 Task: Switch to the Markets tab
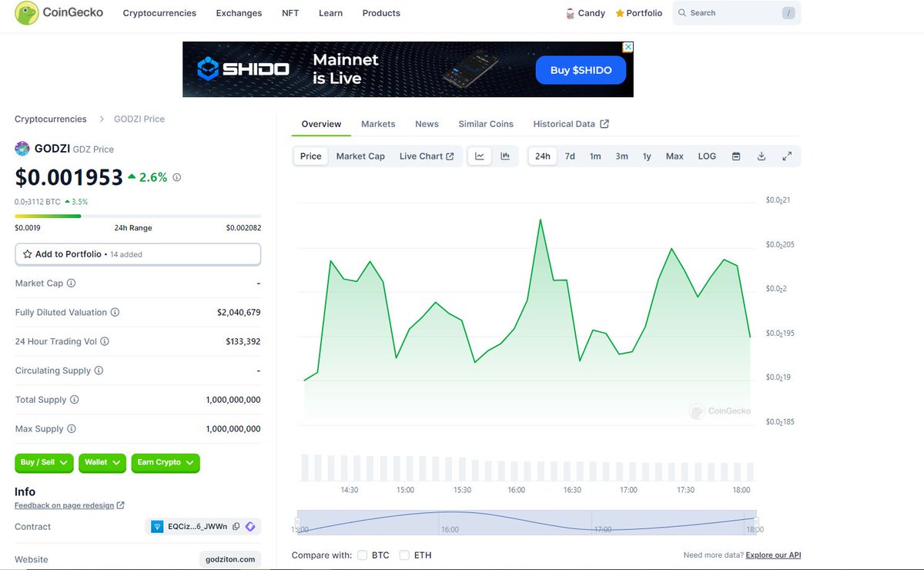pyautogui.click(x=378, y=123)
